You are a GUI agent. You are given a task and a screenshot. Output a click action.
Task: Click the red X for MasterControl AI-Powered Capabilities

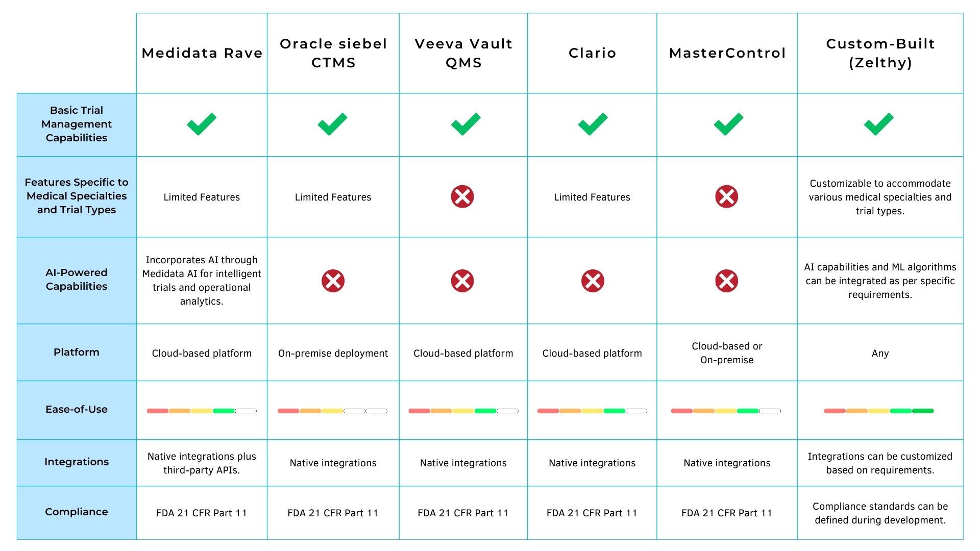point(727,281)
